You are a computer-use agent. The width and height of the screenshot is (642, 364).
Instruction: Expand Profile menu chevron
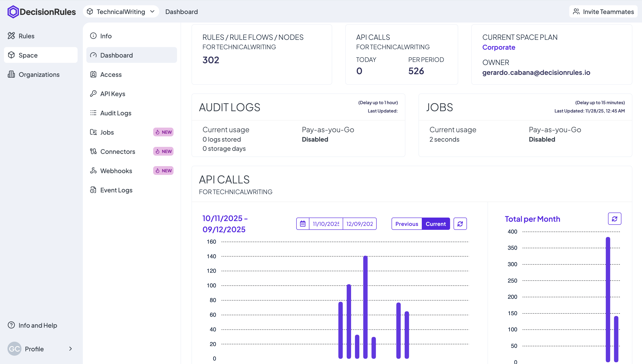[x=70, y=349]
